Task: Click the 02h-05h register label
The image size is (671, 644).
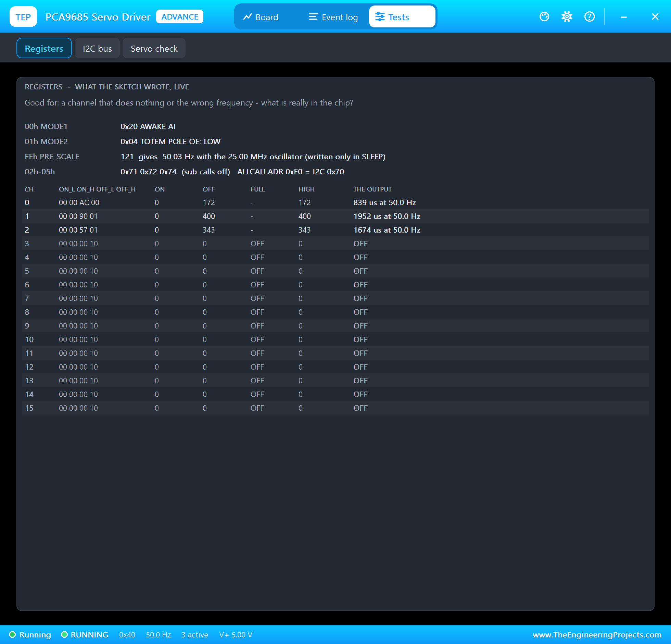Action: pos(40,172)
